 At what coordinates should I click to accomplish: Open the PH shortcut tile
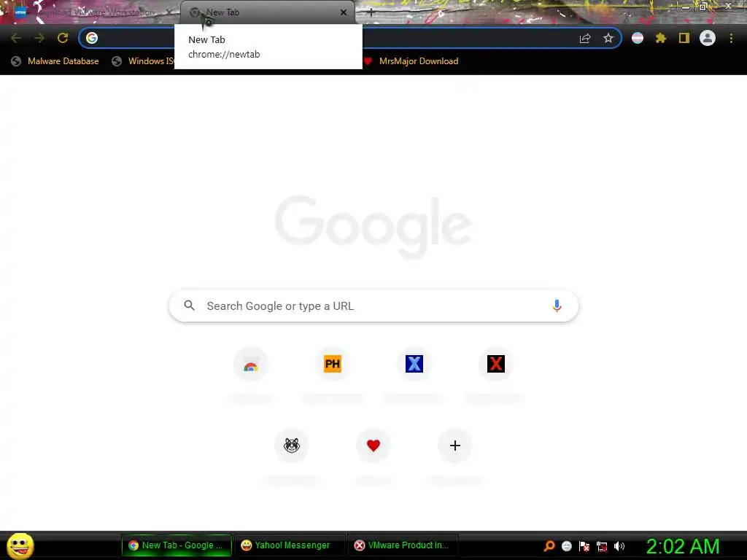point(333,365)
